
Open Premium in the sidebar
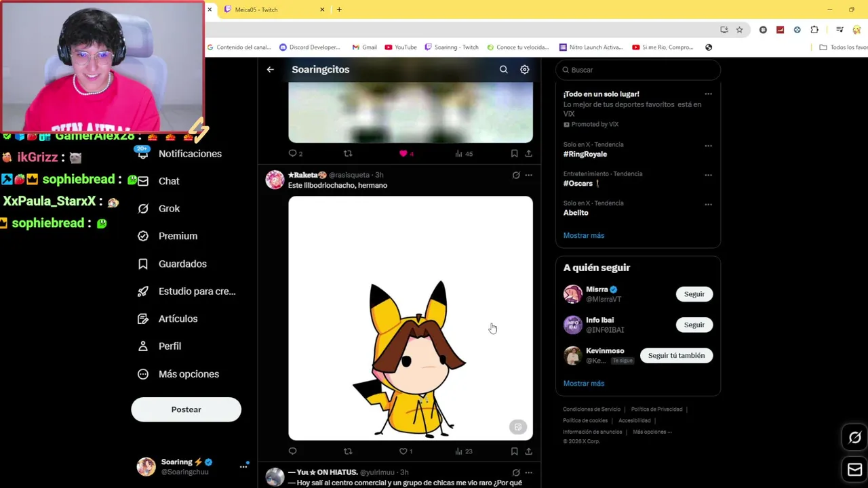click(x=167, y=236)
